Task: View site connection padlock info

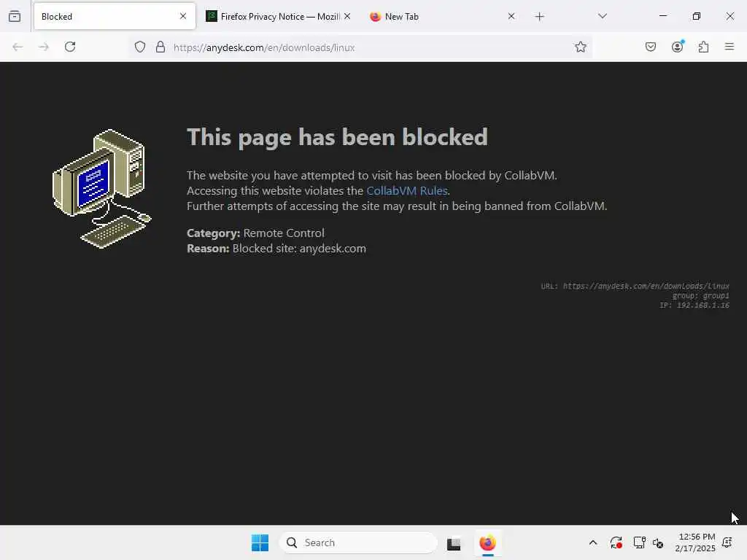Action: [x=160, y=47]
